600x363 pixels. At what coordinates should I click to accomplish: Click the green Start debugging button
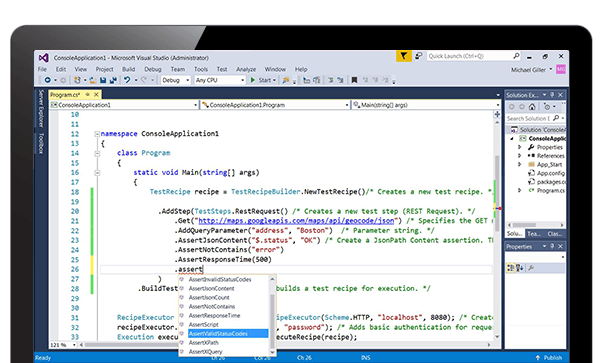(x=253, y=80)
